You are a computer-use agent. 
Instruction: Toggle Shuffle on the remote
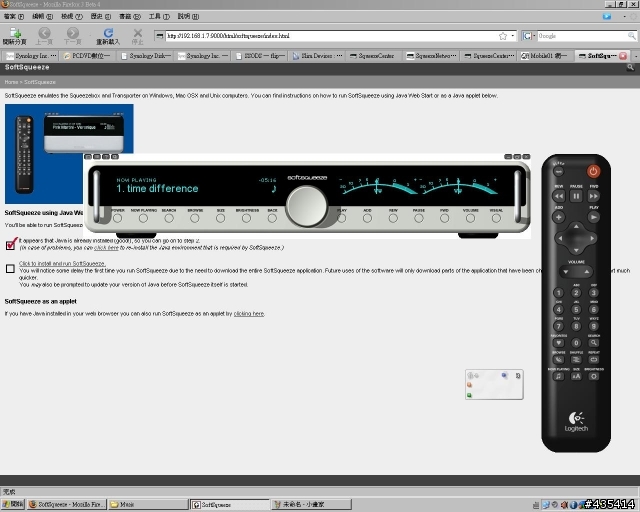click(576, 360)
